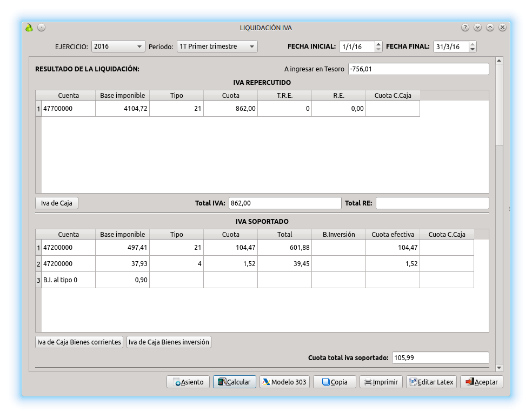532x418 pixels.
Task: Minimize the window with down chevron icon
Action: pos(478,28)
